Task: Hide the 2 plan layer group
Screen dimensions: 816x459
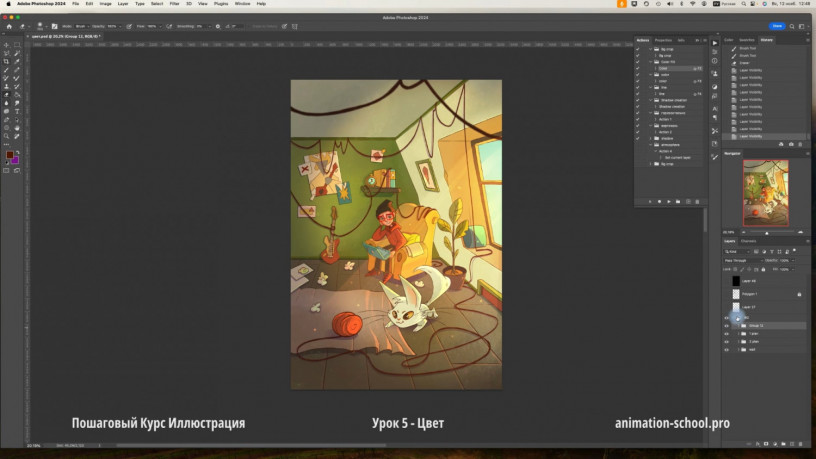Action: click(x=726, y=341)
